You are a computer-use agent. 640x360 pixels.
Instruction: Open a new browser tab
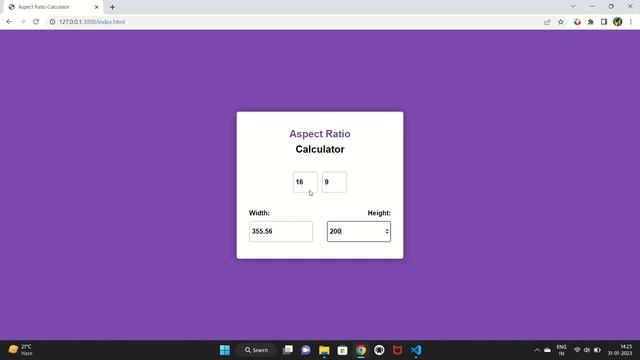click(x=112, y=7)
